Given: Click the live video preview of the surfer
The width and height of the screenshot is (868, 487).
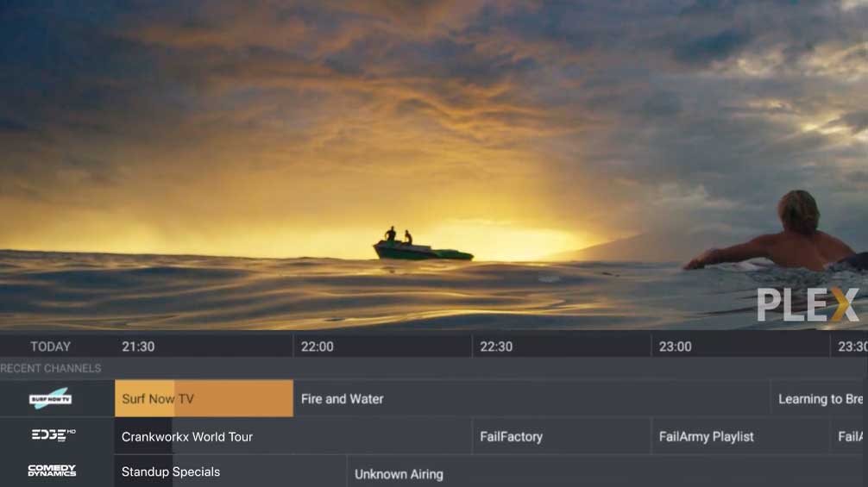Looking at the screenshot, I should pyautogui.click(x=434, y=165).
